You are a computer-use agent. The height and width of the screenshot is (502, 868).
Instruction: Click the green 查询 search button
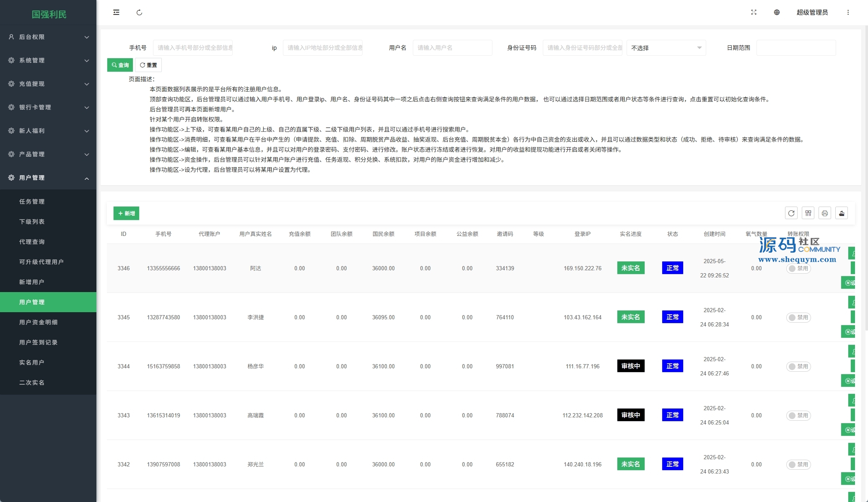tap(120, 65)
